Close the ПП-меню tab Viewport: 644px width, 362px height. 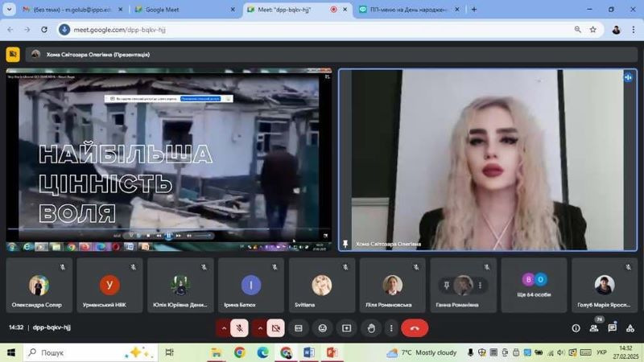pos(457,10)
